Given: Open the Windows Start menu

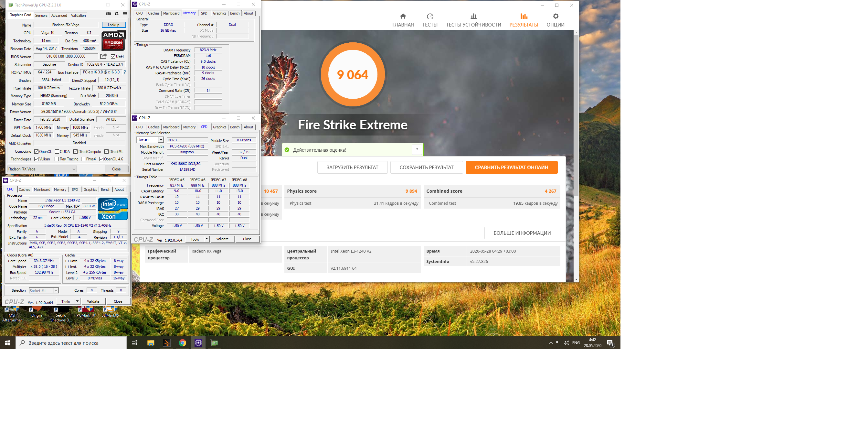Looking at the screenshot, I should (x=8, y=342).
